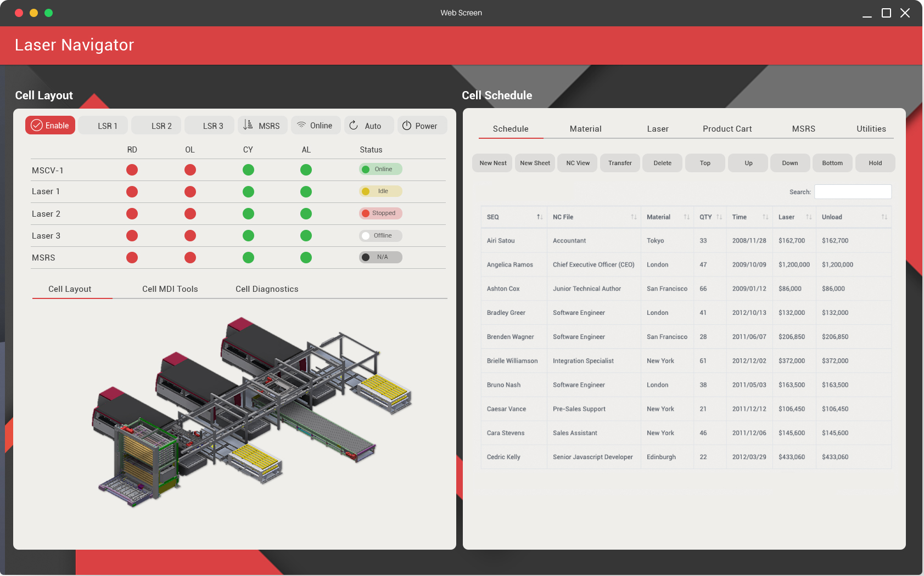Click the Laser 3 AL green indicator

click(x=306, y=236)
